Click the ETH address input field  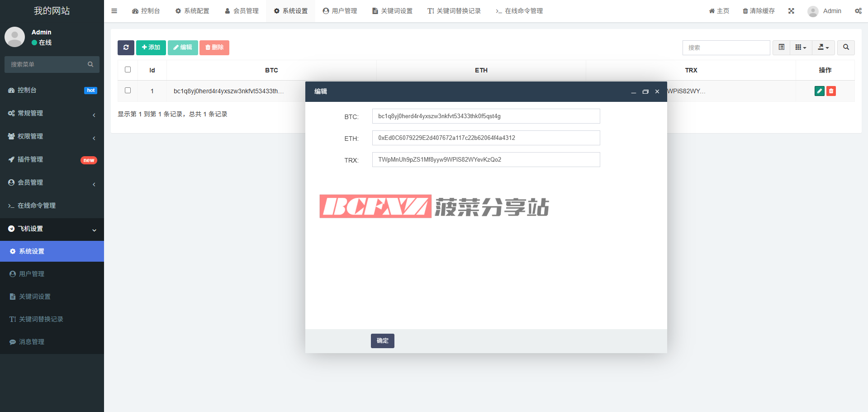pos(486,138)
